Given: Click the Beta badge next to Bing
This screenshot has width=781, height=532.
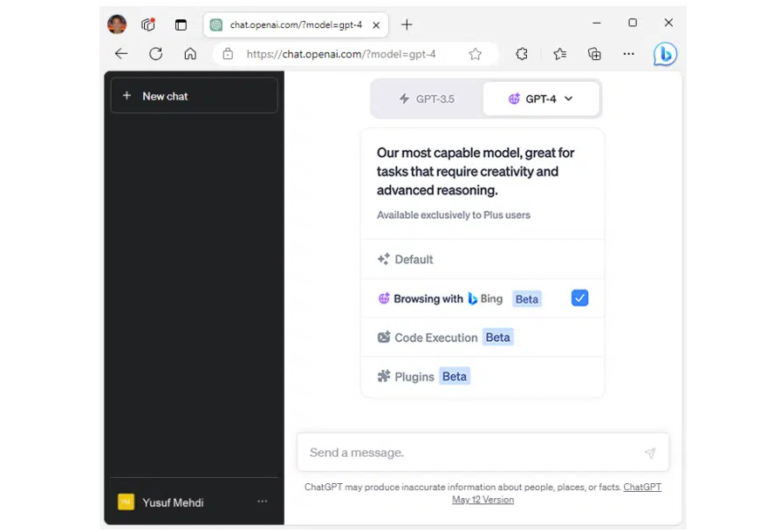Looking at the screenshot, I should (526, 299).
